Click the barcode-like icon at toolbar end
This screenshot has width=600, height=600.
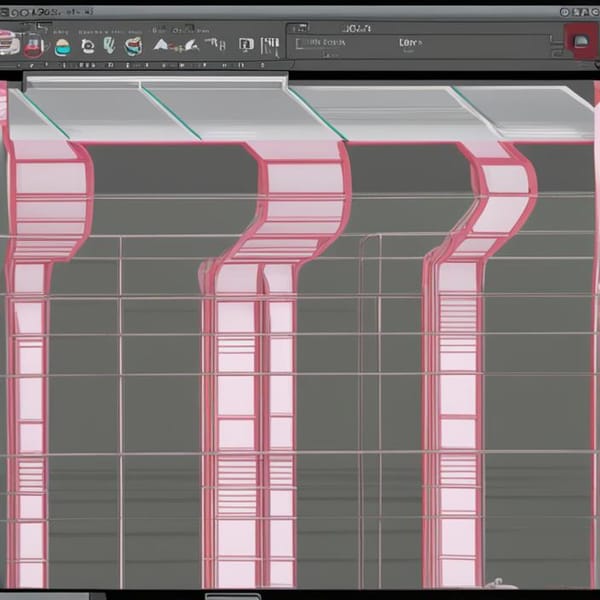coord(270,45)
